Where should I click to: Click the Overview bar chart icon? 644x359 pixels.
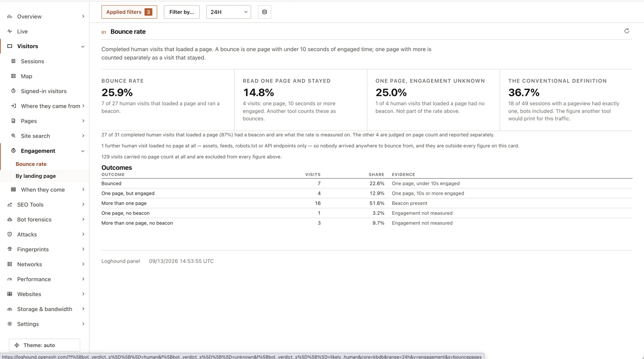10,16
